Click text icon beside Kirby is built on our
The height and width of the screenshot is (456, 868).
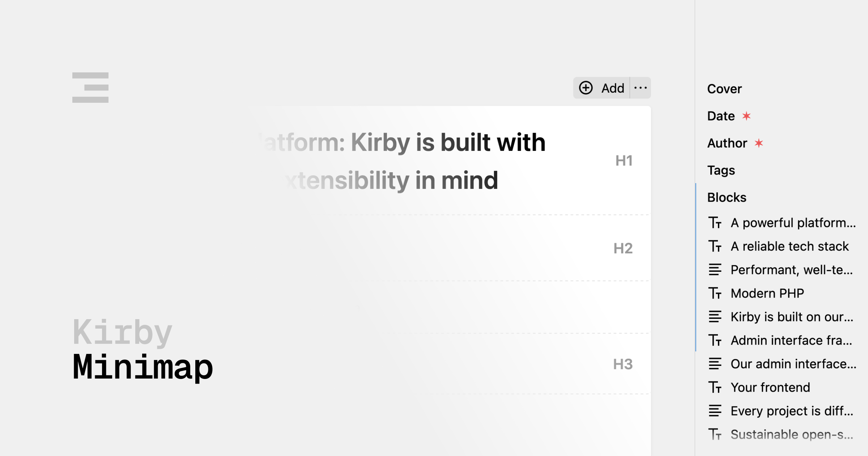[x=715, y=317]
